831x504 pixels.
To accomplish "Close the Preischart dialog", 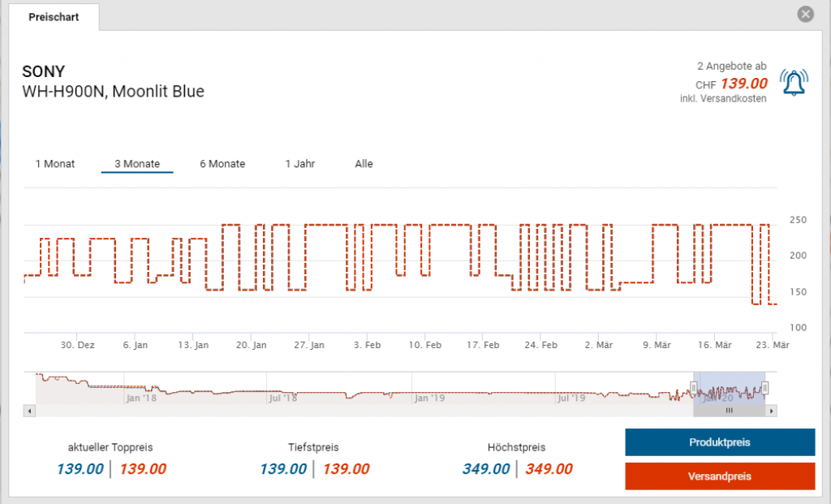I will [805, 15].
